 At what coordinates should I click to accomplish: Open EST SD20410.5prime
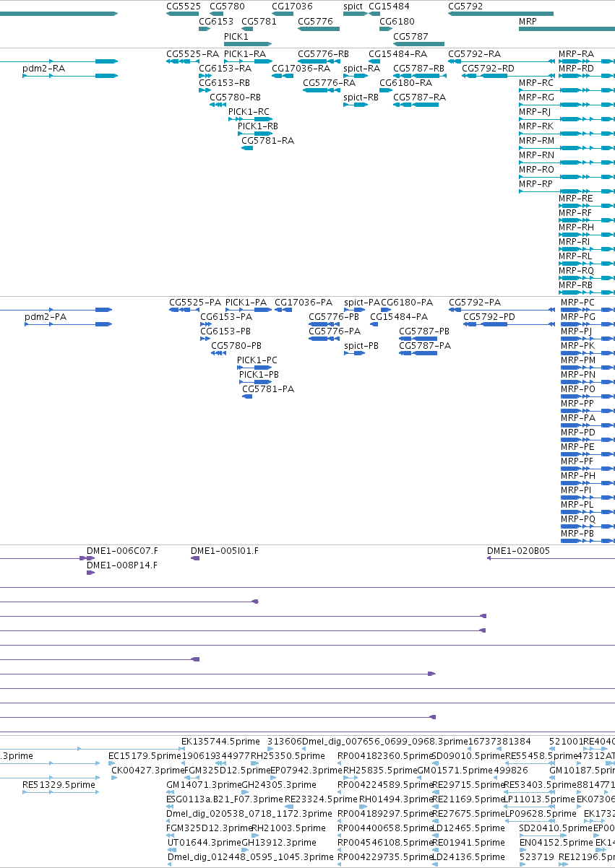(556, 828)
